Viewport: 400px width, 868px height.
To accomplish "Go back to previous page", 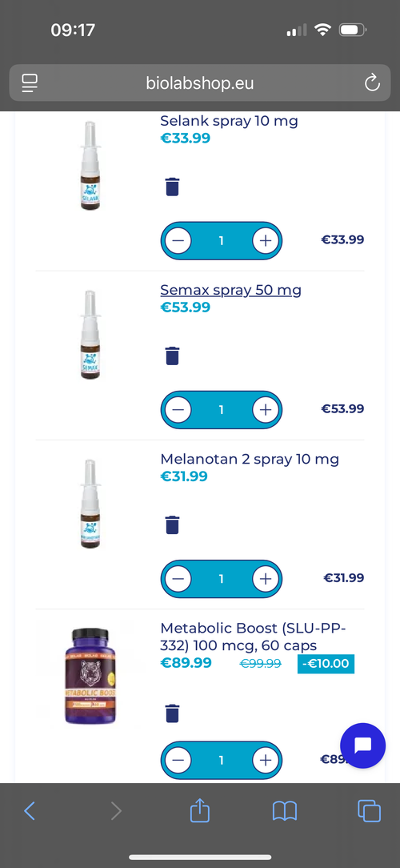I will [x=30, y=811].
